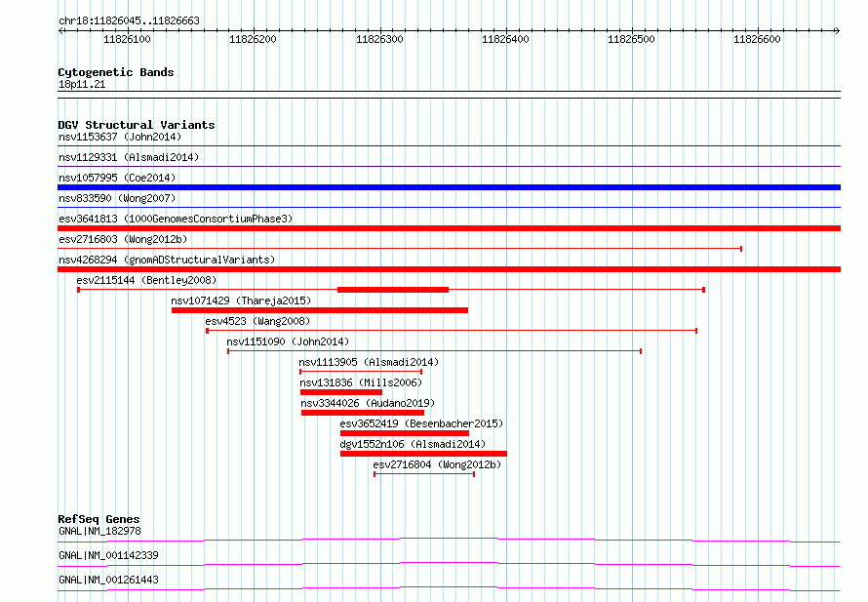Image resolution: width=868 pixels, height=602 pixels.
Task: Click ruler position 11826400
Action: (505, 39)
